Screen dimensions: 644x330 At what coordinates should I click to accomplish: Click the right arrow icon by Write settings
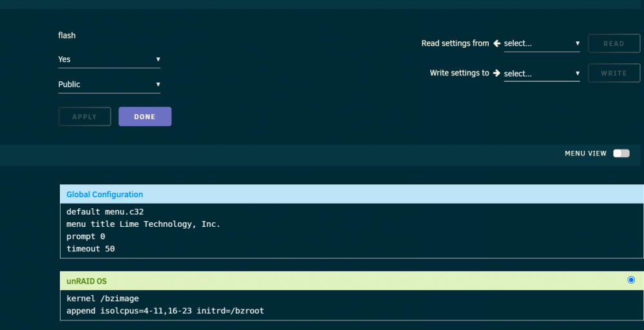coord(497,73)
